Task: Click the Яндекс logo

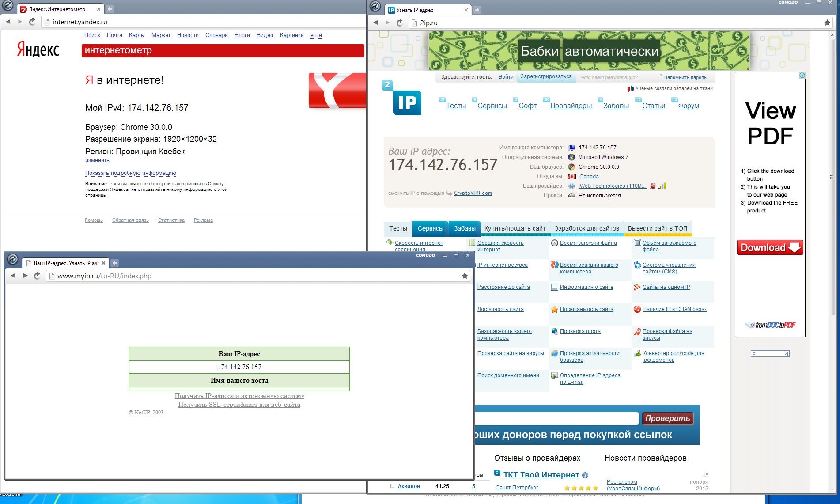Action: click(x=38, y=49)
